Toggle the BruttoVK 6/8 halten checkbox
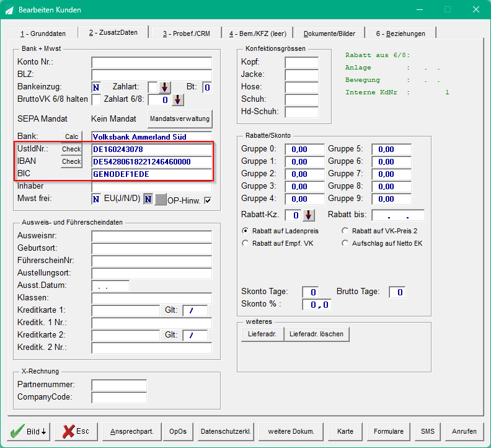Screen dimensions: 491x448 coord(96,100)
